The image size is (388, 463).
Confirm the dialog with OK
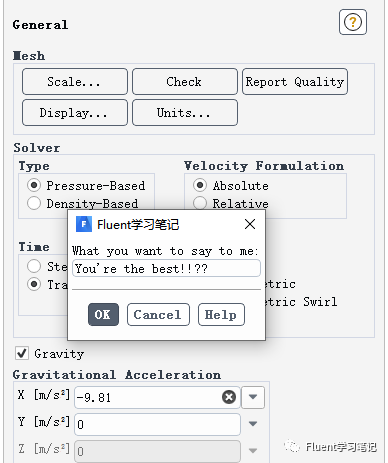coord(103,314)
